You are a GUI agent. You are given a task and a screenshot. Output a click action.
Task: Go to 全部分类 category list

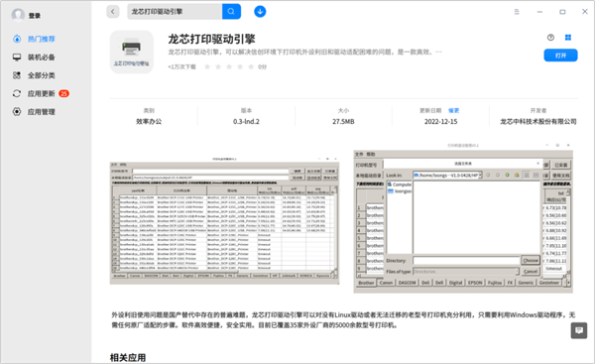[42, 75]
